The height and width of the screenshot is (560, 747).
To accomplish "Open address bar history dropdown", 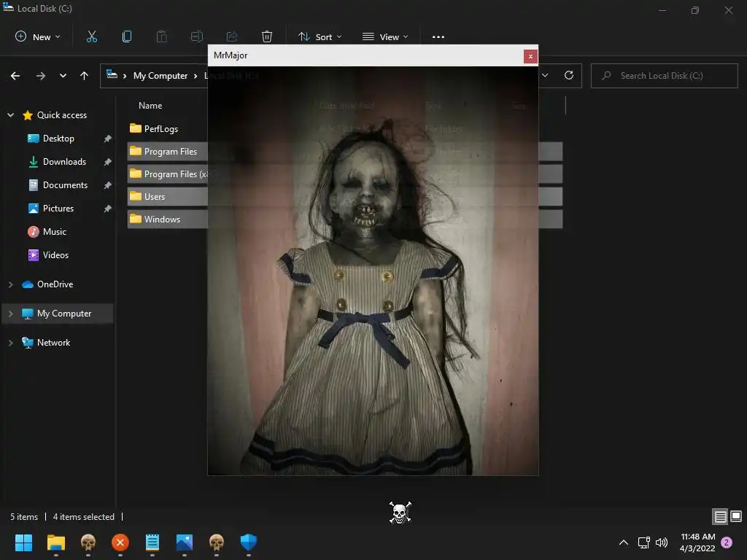I will (x=545, y=75).
